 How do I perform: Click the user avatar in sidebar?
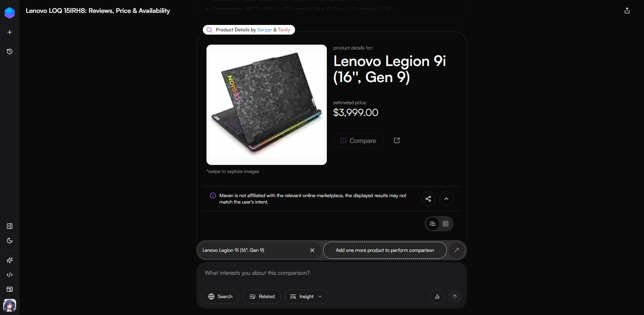pyautogui.click(x=10, y=306)
